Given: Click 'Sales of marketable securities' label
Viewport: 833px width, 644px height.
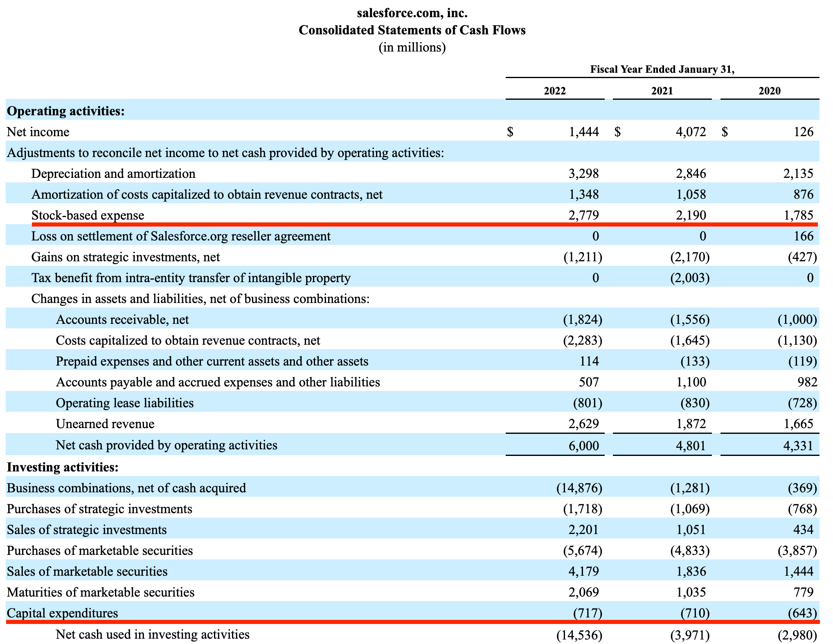Looking at the screenshot, I should (87, 571).
